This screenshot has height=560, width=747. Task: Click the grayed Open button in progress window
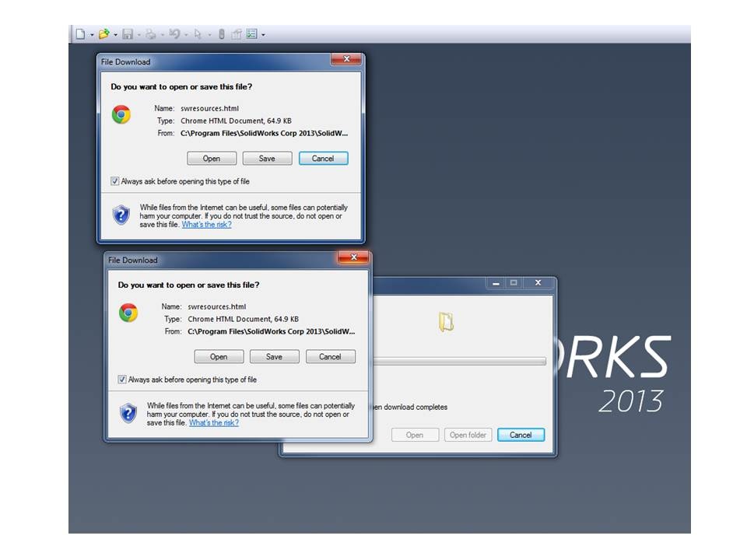(415, 435)
